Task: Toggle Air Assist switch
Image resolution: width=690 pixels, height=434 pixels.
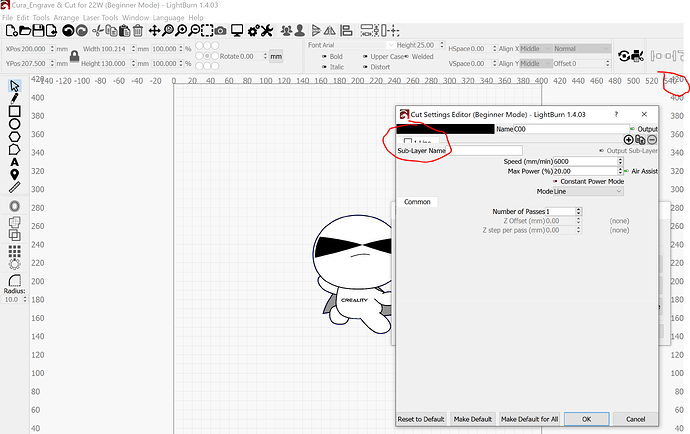Action: pos(627,171)
